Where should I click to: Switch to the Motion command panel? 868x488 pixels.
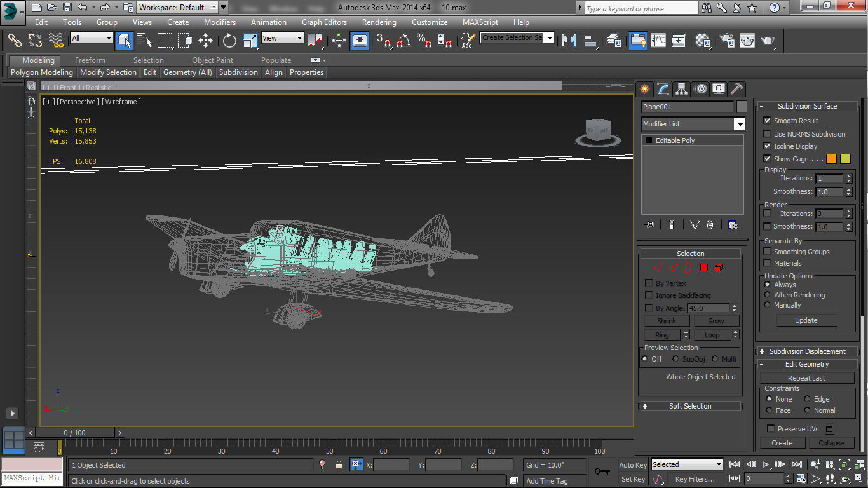pyautogui.click(x=700, y=89)
